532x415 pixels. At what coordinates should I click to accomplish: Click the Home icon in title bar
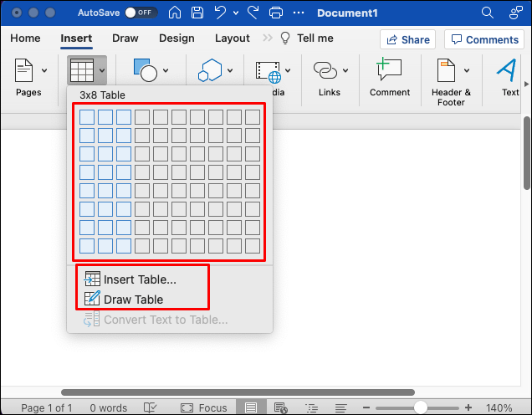click(x=175, y=13)
